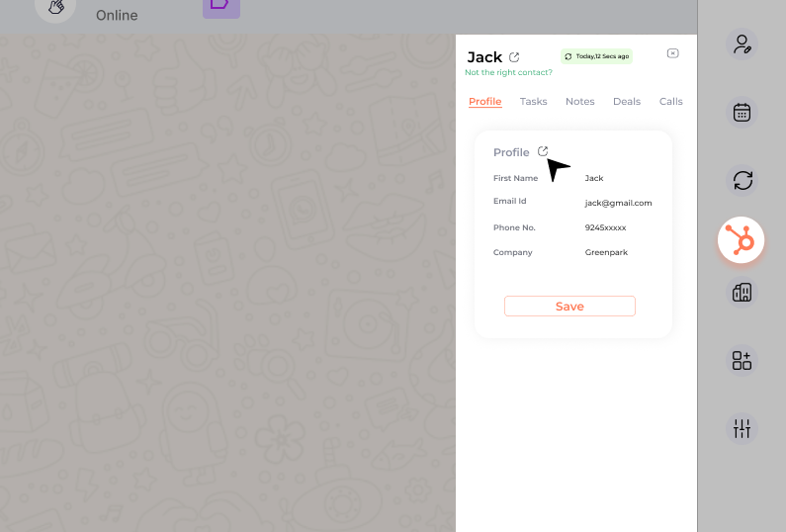This screenshot has width=786, height=532.
Task: Click the Save button
Action: click(x=569, y=306)
